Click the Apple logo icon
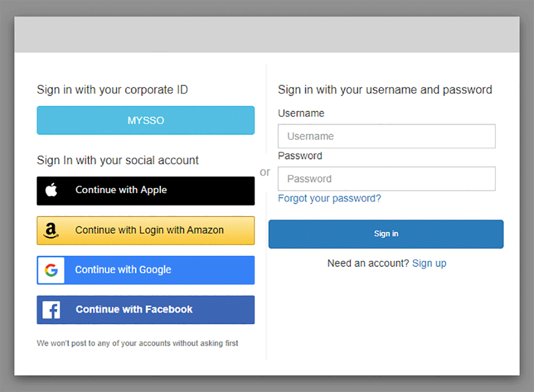 (51, 190)
